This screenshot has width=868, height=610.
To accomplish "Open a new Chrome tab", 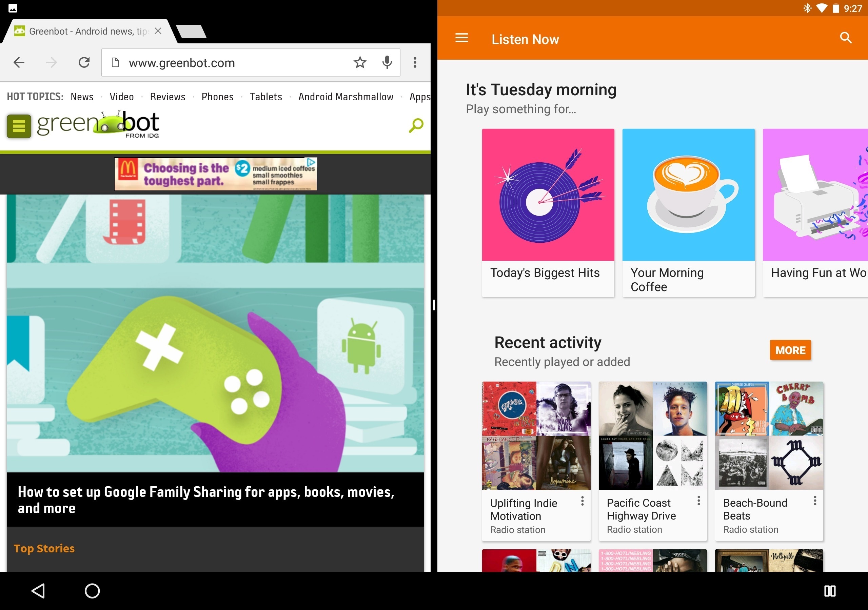I will coord(192,32).
